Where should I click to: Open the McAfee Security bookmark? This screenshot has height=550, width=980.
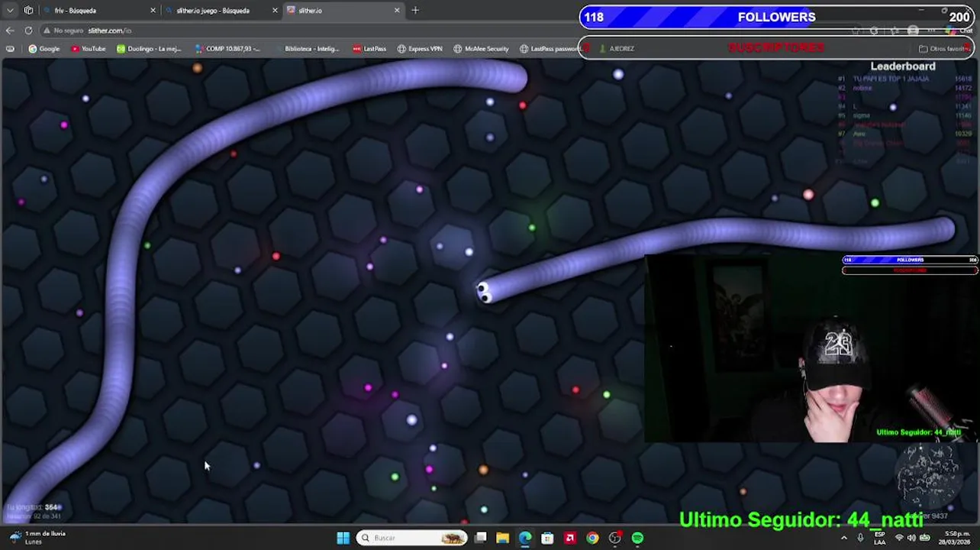click(481, 49)
